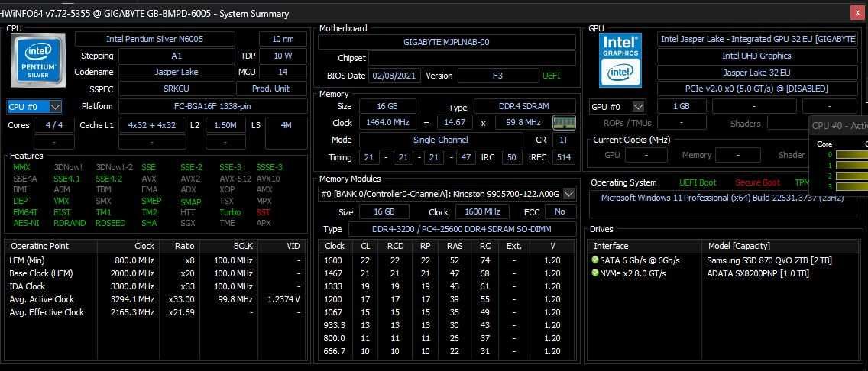Click the Intel Graphics GPU logo
Viewport: 868px width, 371px height.
[620, 60]
